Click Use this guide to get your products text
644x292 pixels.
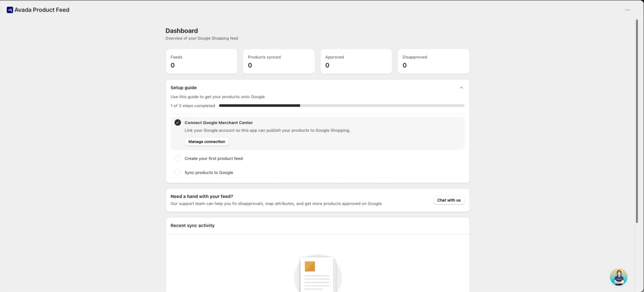[218, 97]
